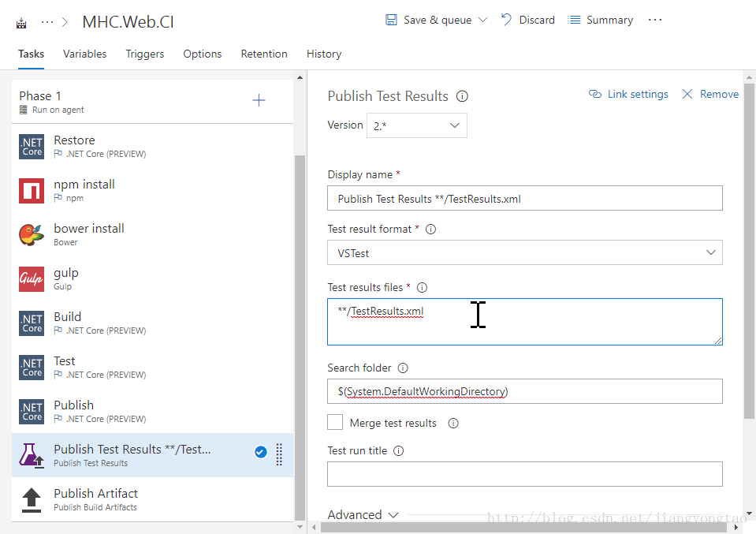Image resolution: width=756 pixels, height=534 pixels.
Task: Select the Phase 1 header row
Action: tap(152, 102)
